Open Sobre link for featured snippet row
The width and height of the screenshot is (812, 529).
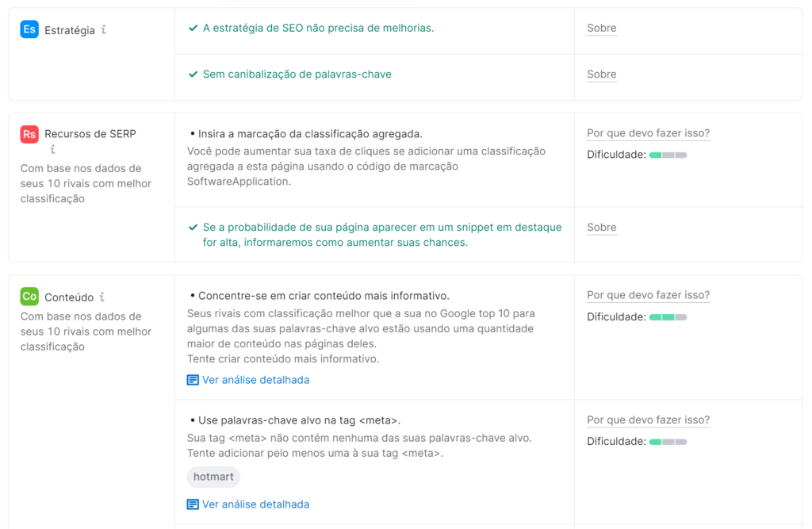pyautogui.click(x=601, y=228)
